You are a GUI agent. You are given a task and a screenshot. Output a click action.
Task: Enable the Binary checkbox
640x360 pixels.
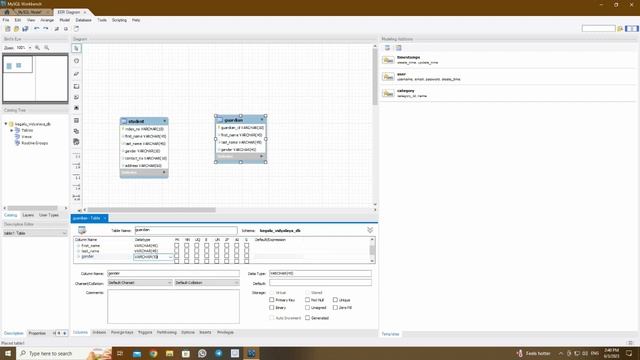point(271,307)
